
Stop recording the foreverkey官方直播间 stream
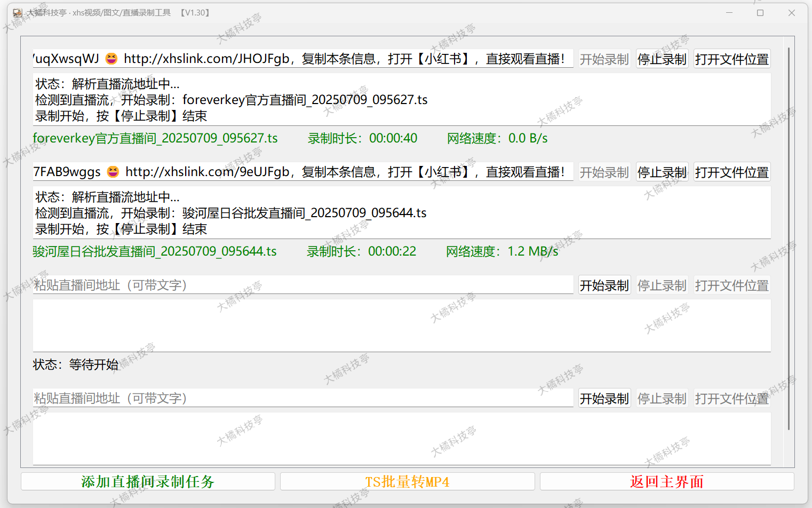[x=662, y=59]
